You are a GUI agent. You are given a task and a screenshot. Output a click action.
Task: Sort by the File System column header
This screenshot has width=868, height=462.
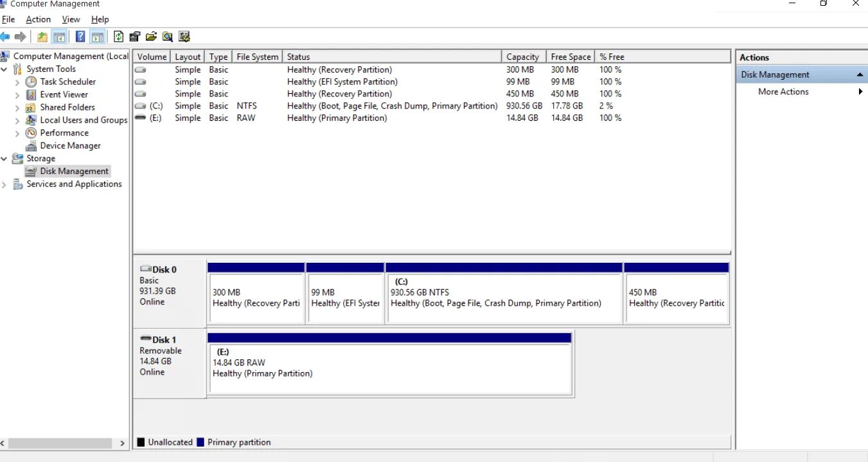[257, 57]
